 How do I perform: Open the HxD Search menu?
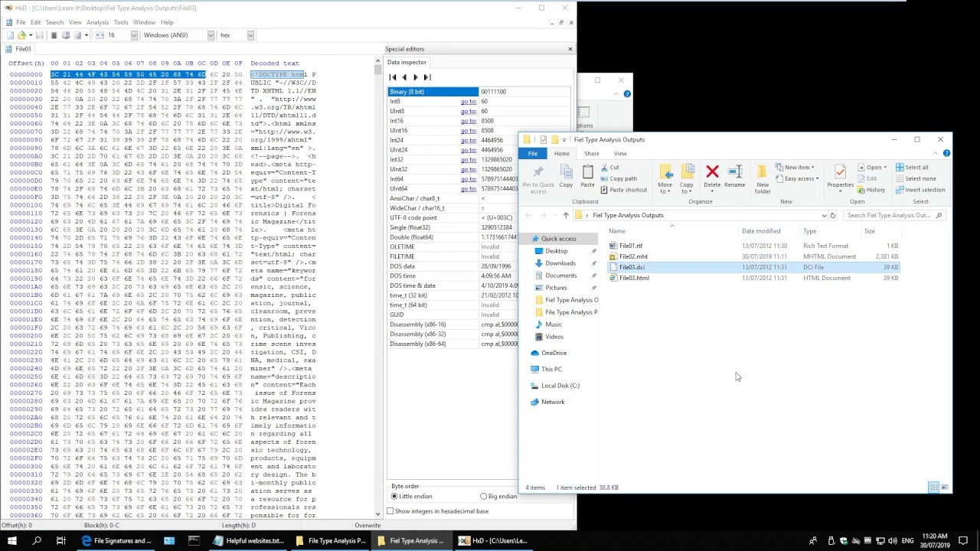(54, 22)
